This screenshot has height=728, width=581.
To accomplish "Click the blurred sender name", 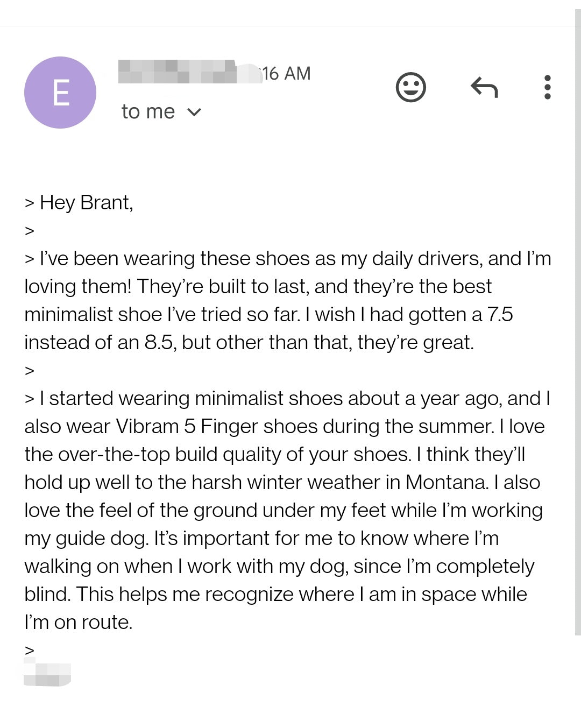I will [178, 72].
